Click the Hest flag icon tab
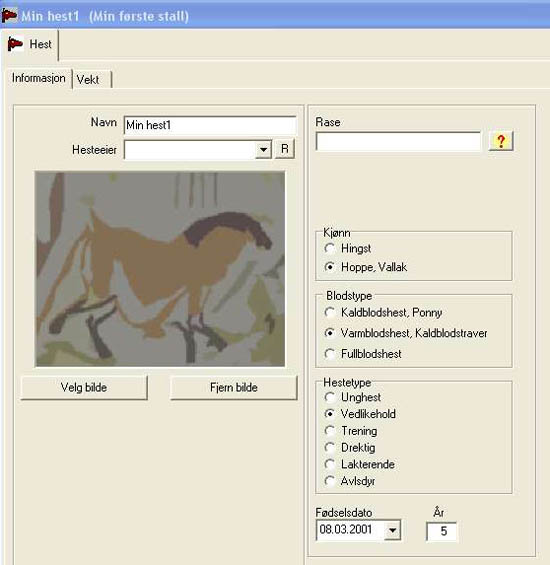The height and width of the screenshot is (565, 550). pos(30,44)
